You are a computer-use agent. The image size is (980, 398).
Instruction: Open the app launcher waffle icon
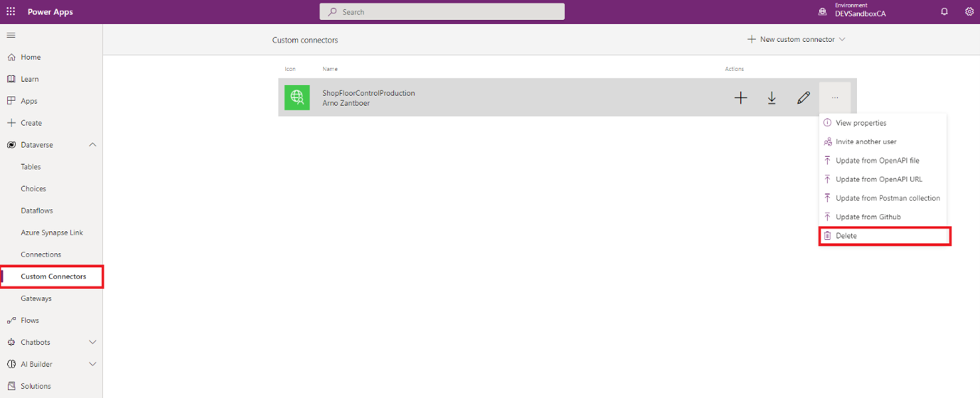[11, 11]
